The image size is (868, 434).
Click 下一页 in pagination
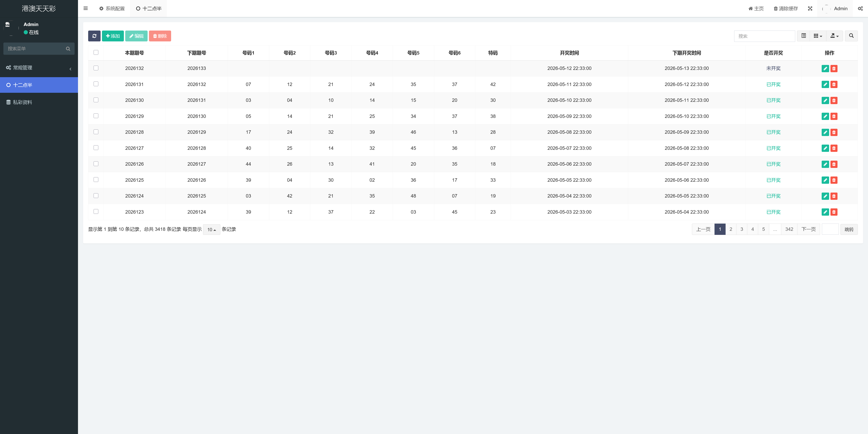[809, 229]
